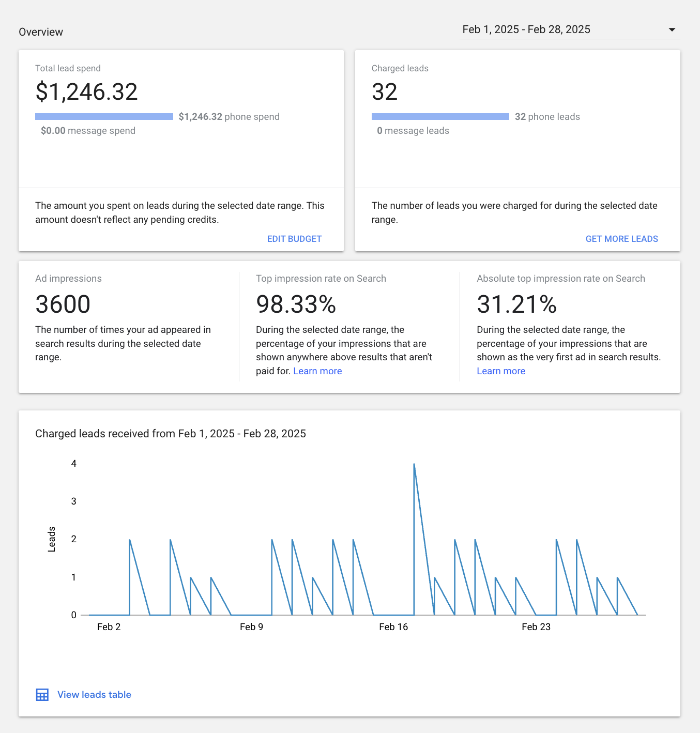
Task: Open the View leads table link
Action: click(94, 695)
